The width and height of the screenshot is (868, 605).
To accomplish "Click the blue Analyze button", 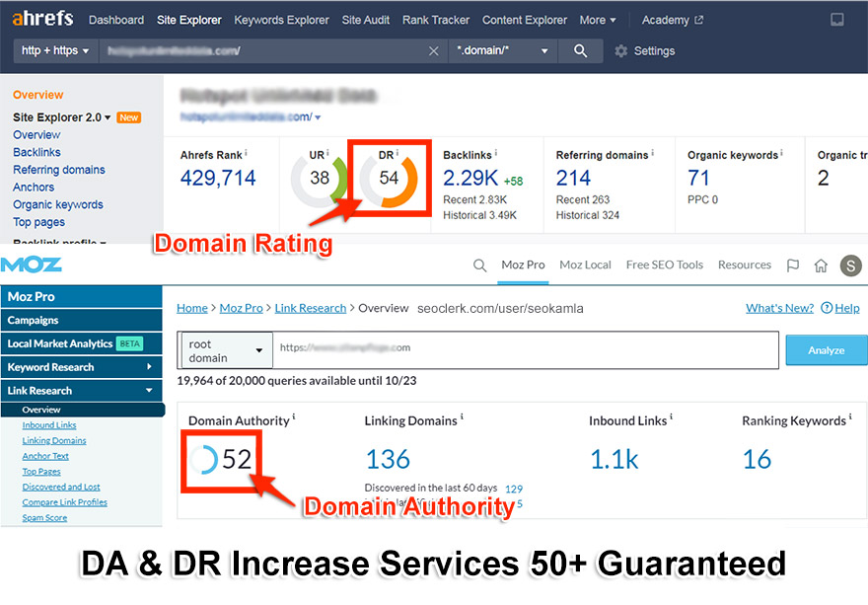I will pyautogui.click(x=825, y=349).
